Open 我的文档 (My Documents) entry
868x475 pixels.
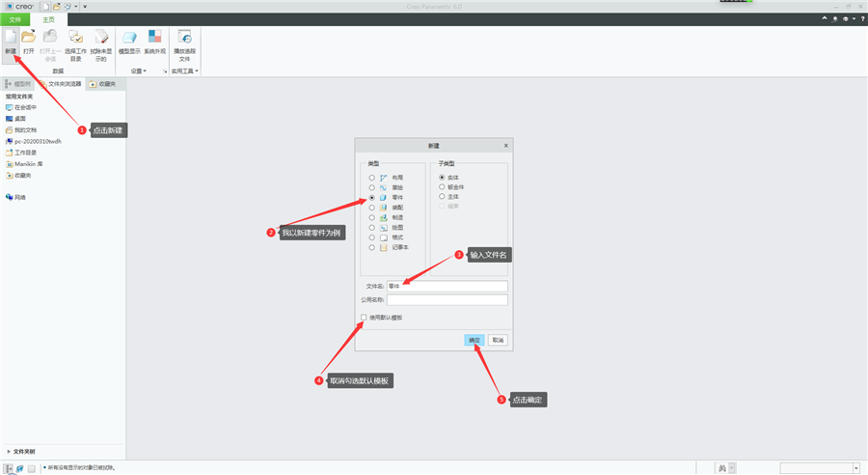(21, 129)
